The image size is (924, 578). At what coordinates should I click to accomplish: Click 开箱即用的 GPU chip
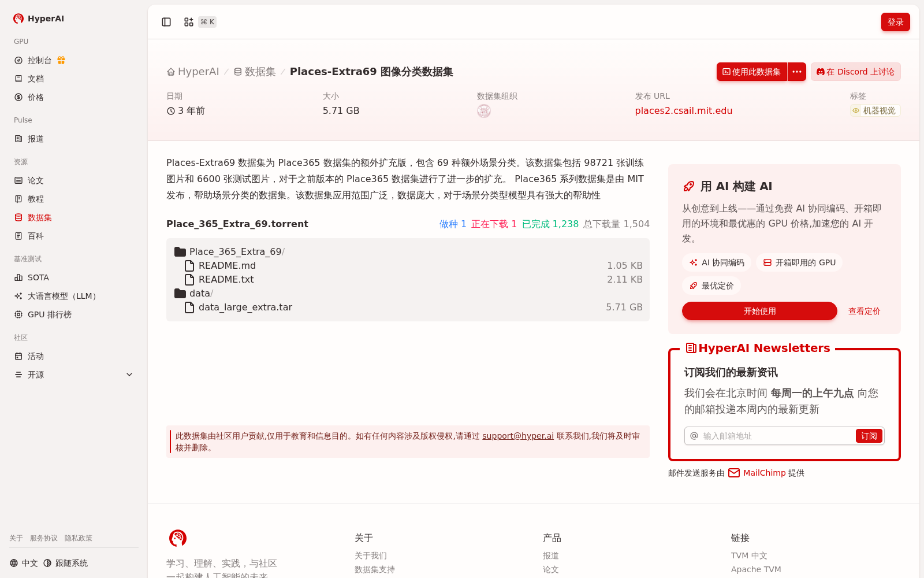[x=799, y=262]
